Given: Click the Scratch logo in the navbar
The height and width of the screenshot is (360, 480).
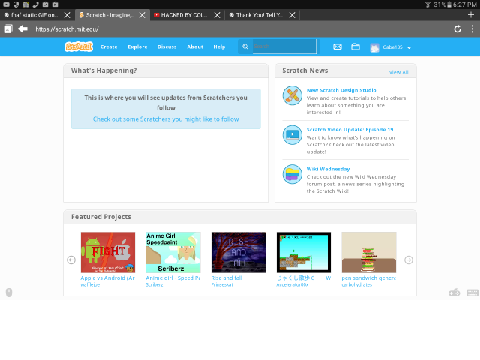Looking at the screenshot, I should (79, 47).
